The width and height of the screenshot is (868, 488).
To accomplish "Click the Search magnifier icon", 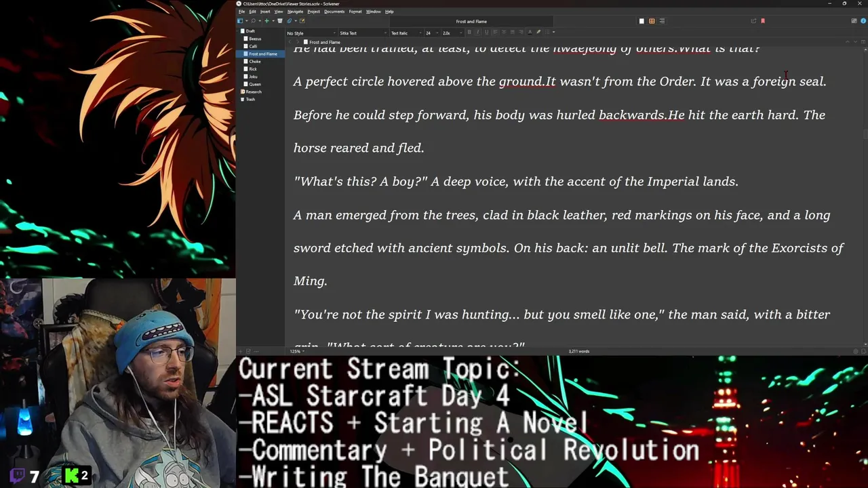I will [253, 21].
